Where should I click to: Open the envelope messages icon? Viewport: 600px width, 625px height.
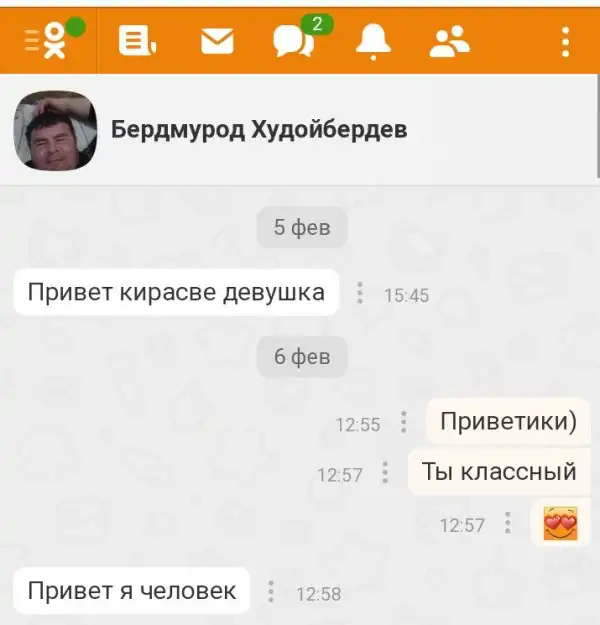coord(217,41)
